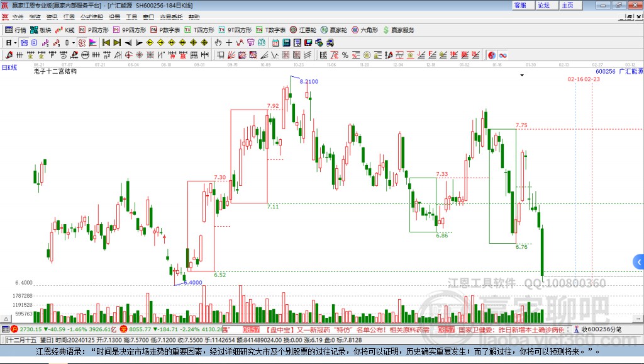The image size is (644, 364).
Task: Click the volume panel bottom-right scroll button
Action: pos(638,319)
